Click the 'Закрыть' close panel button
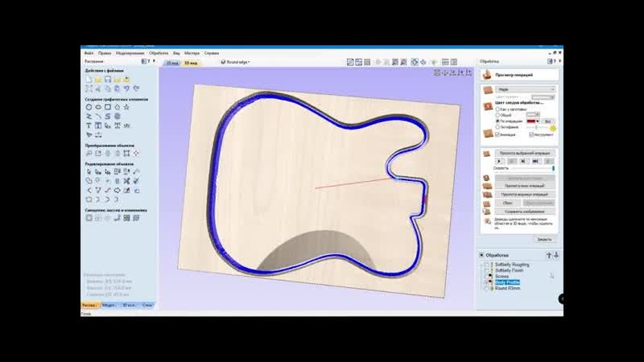 [x=544, y=239]
